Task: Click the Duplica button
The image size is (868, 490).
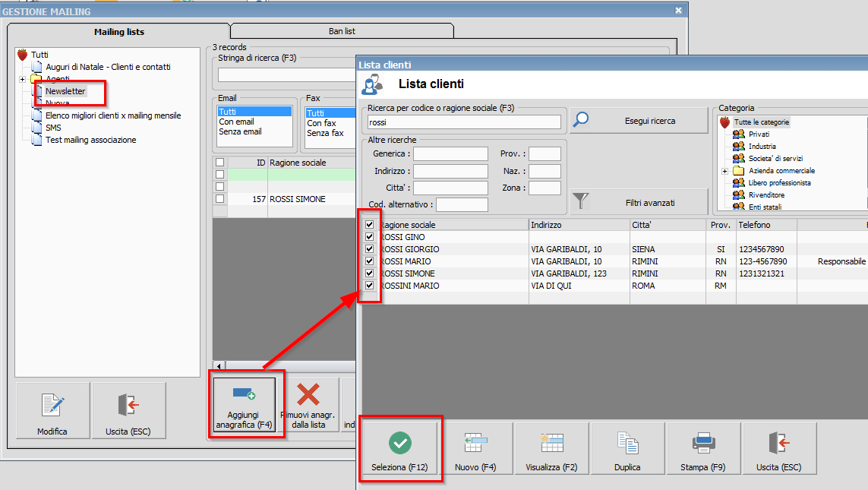Action: [x=627, y=448]
